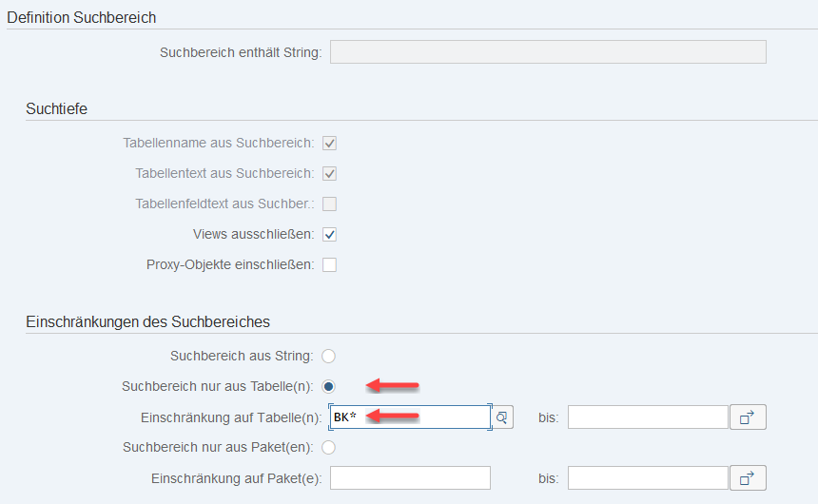Viewport: 818px width, 504px height.
Task: Click the Suchtiefe section heading
Action: [x=57, y=108]
